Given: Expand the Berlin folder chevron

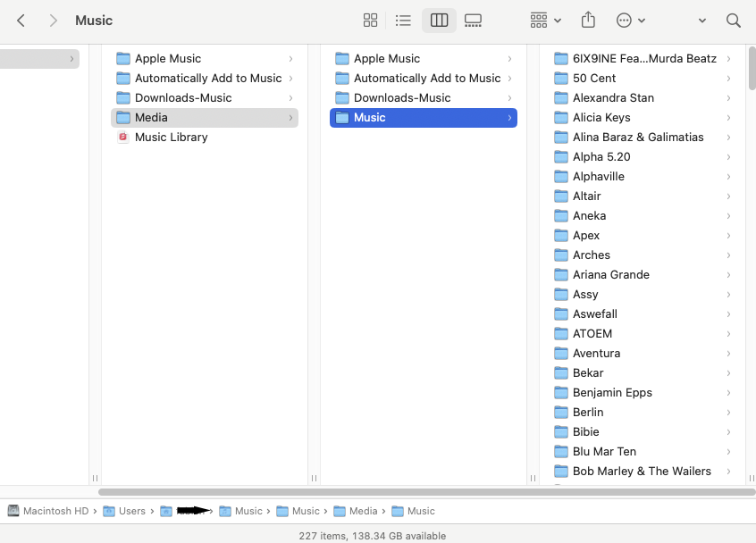Looking at the screenshot, I should pyautogui.click(x=728, y=413).
